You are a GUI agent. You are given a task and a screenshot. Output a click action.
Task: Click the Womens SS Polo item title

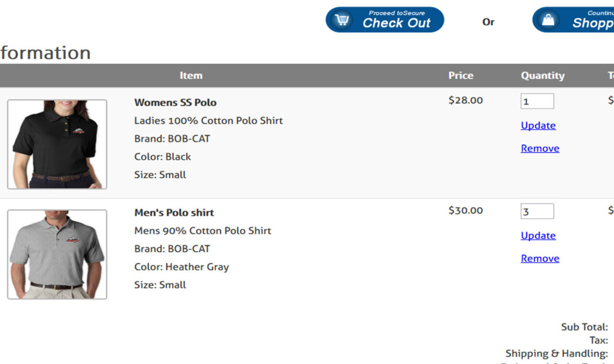click(x=175, y=103)
